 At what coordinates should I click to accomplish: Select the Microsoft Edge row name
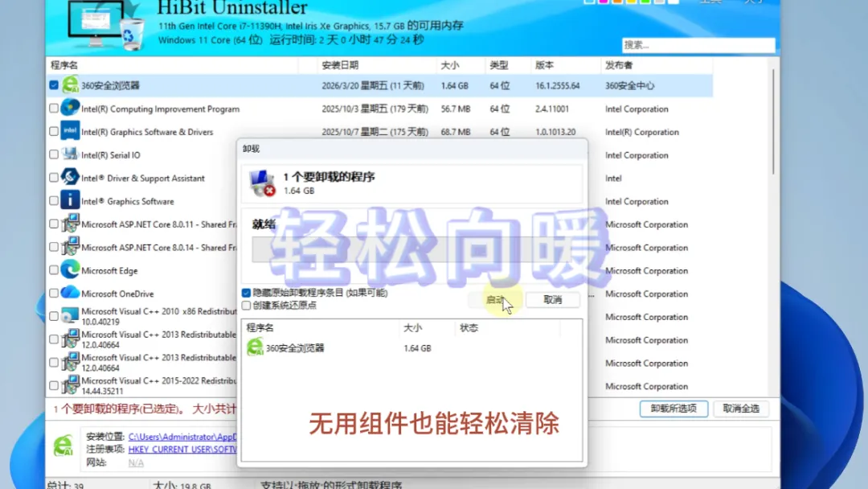(109, 270)
